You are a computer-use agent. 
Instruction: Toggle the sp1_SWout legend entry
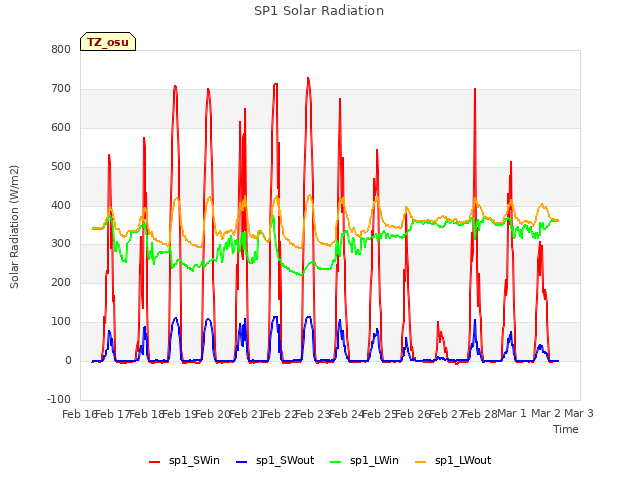[276, 460]
